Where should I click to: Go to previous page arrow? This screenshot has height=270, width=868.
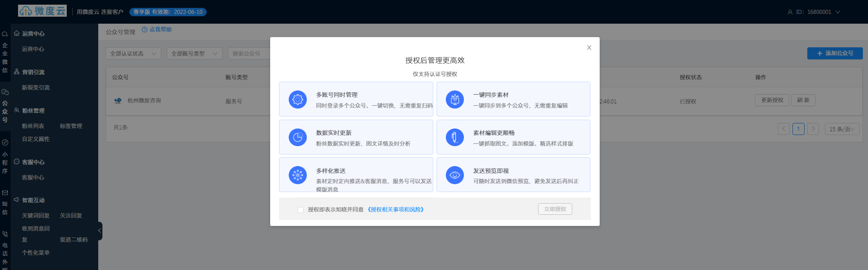[x=784, y=129]
